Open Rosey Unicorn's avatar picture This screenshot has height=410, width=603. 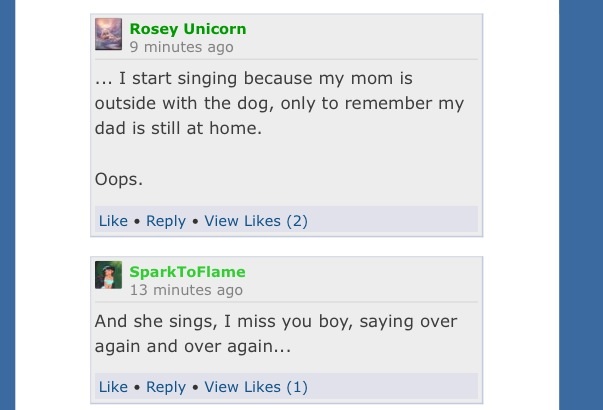tap(108, 34)
